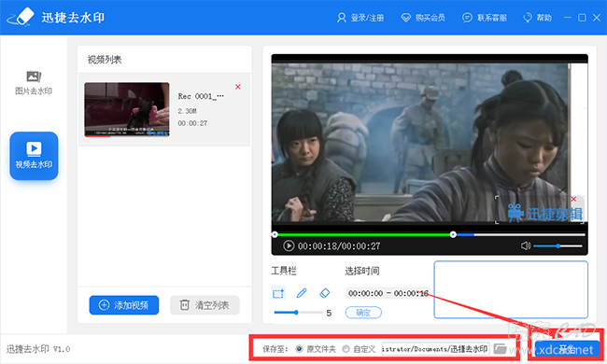607x364 pixels.
Task: Select the rectangle selection tool
Action: [x=278, y=293]
